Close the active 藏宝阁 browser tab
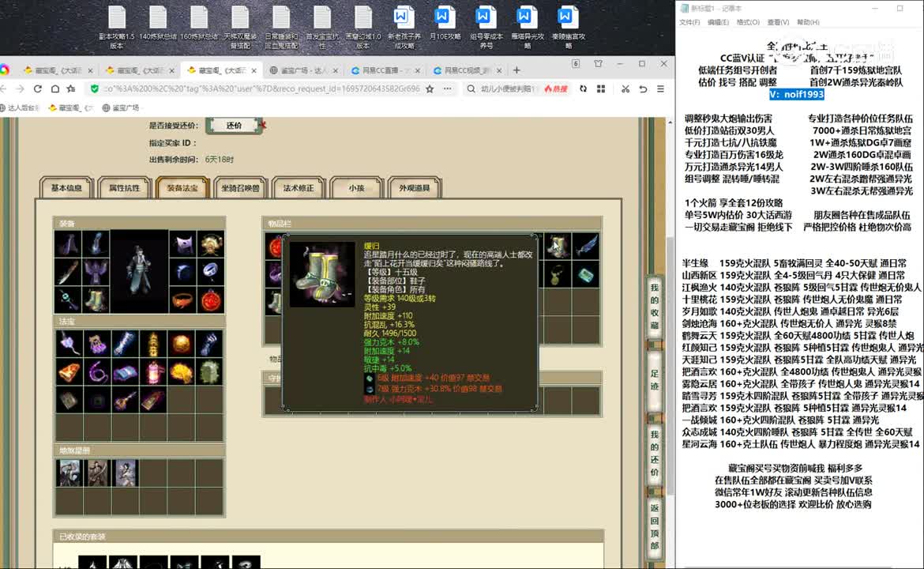 pyautogui.click(x=254, y=70)
